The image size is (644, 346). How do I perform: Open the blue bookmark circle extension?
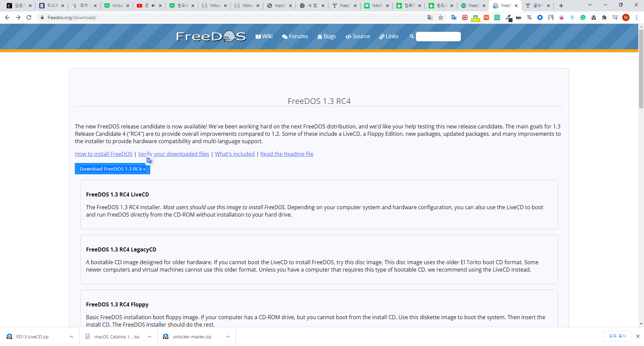tap(540, 17)
